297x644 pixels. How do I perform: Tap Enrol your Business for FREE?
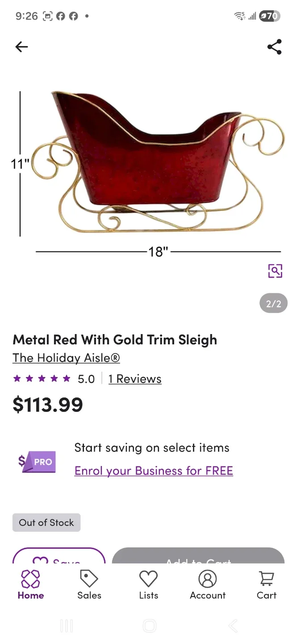coord(154,470)
